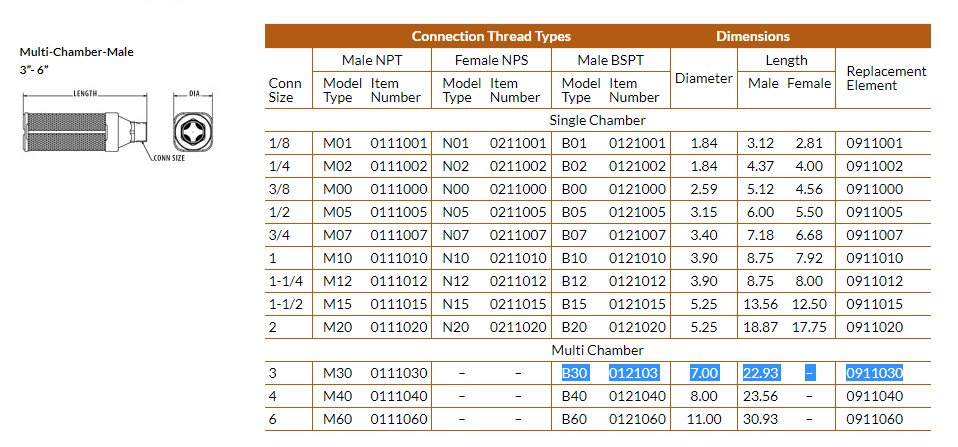
Task: Click male length value 18.87
Action: pyautogui.click(x=761, y=327)
